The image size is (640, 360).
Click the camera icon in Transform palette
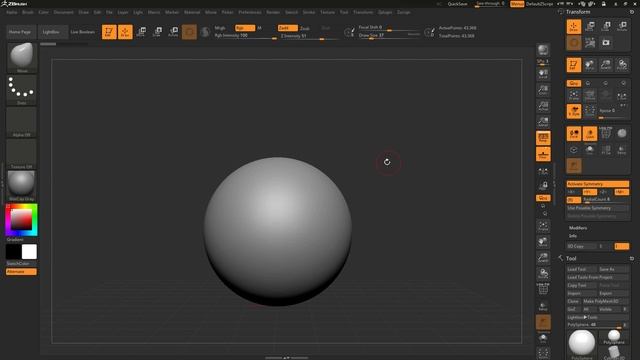[x=606, y=42]
